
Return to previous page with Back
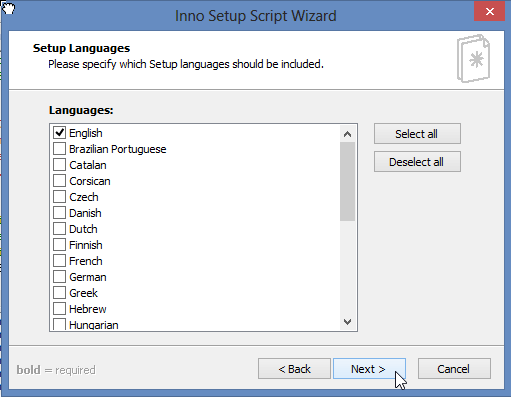click(x=294, y=369)
